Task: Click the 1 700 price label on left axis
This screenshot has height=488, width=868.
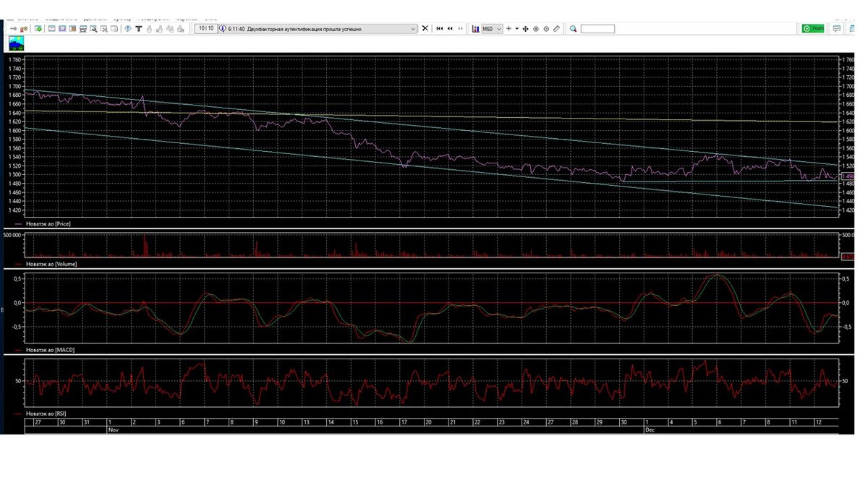Action: 14,87
